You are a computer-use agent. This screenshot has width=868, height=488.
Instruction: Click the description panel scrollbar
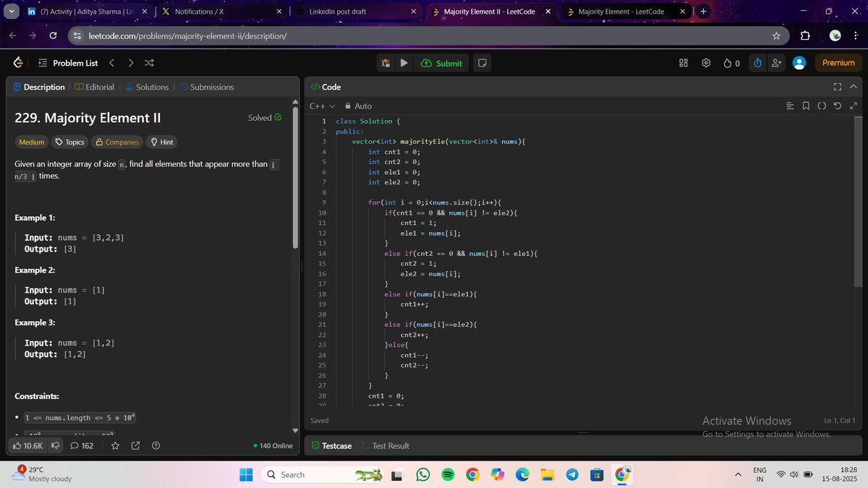[x=295, y=177]
